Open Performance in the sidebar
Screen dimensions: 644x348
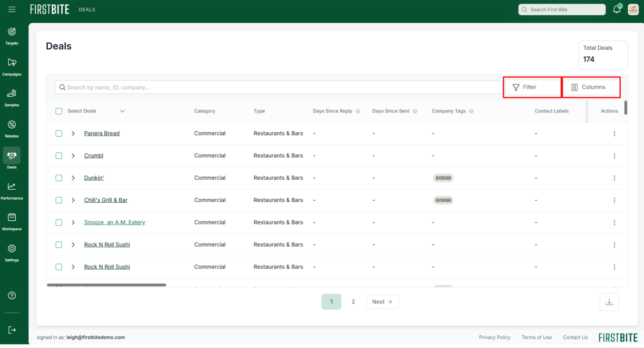tap(12, 191)
